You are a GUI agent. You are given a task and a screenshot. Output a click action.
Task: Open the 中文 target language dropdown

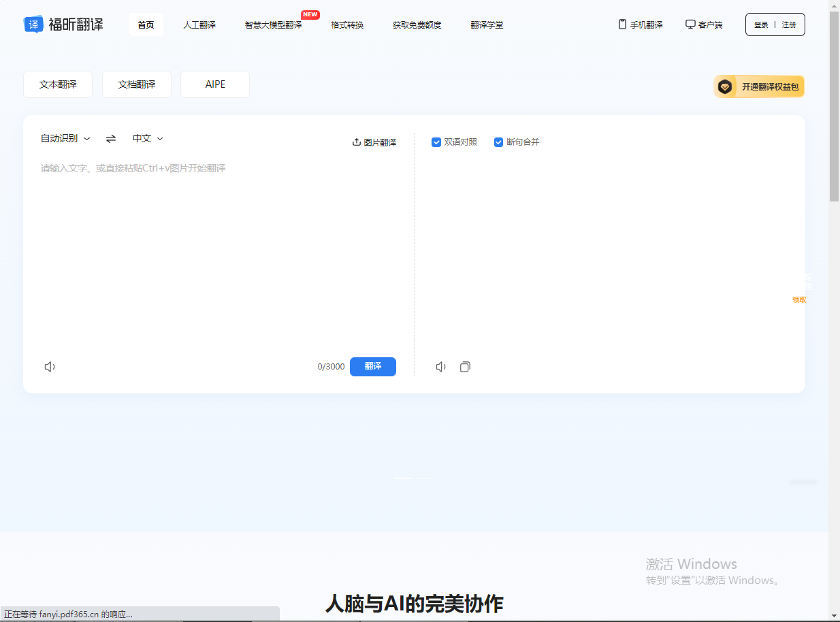click(148, 138)
